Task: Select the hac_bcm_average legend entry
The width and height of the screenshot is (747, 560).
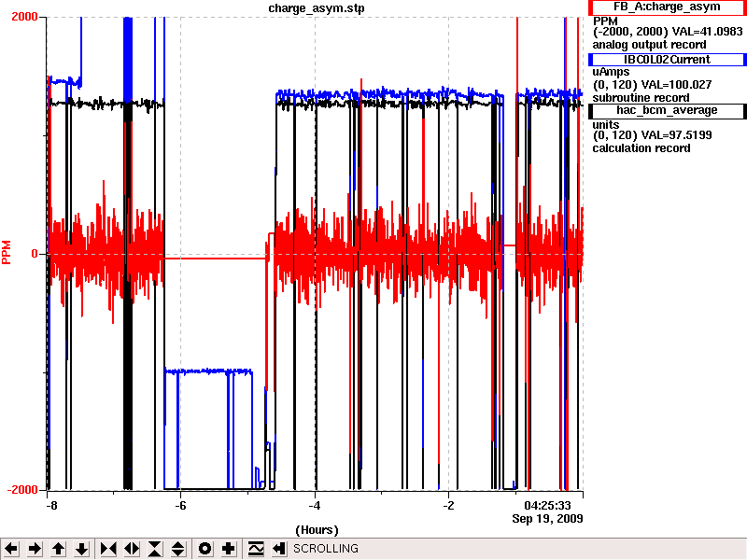Action: 667,111
